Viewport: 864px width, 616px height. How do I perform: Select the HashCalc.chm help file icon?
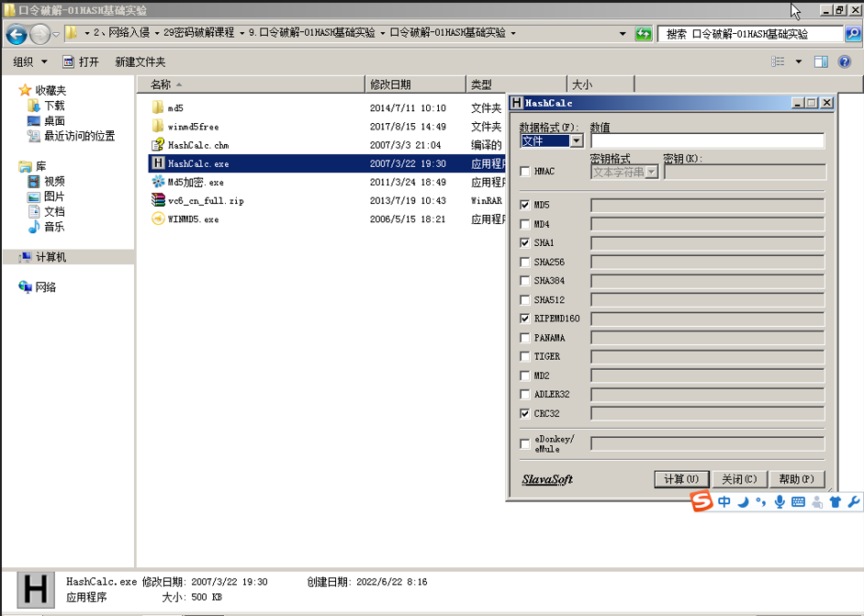tap(158, 144)
